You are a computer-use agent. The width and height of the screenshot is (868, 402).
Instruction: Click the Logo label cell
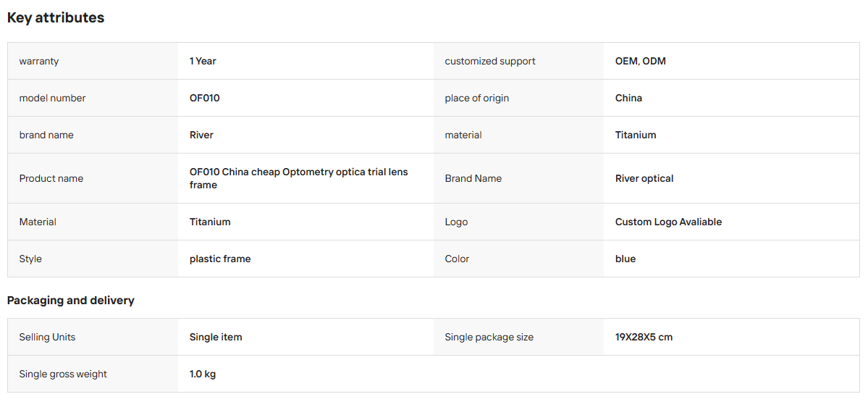(518, 222)
